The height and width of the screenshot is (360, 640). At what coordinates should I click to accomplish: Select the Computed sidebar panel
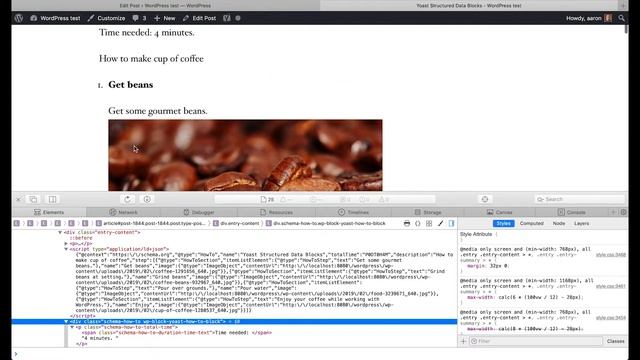click(531, 223)
